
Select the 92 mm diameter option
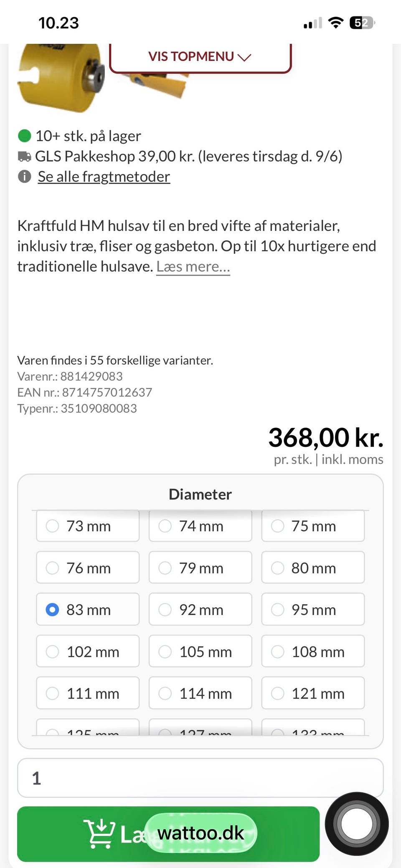(x=200, y=610)
